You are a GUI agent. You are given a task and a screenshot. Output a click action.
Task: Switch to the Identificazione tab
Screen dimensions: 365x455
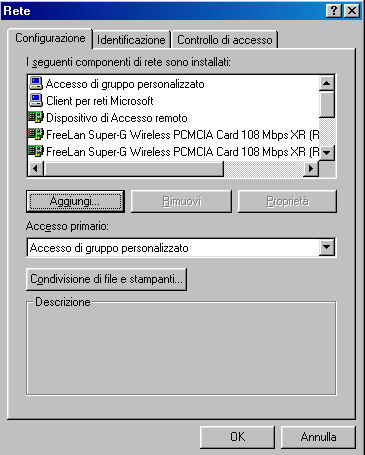coord(131,40)
